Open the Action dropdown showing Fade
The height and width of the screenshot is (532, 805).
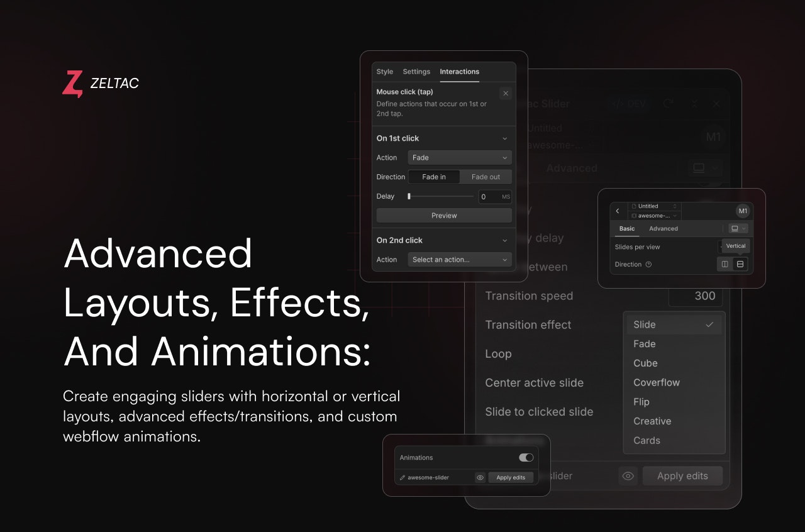(x=459, y=157)
